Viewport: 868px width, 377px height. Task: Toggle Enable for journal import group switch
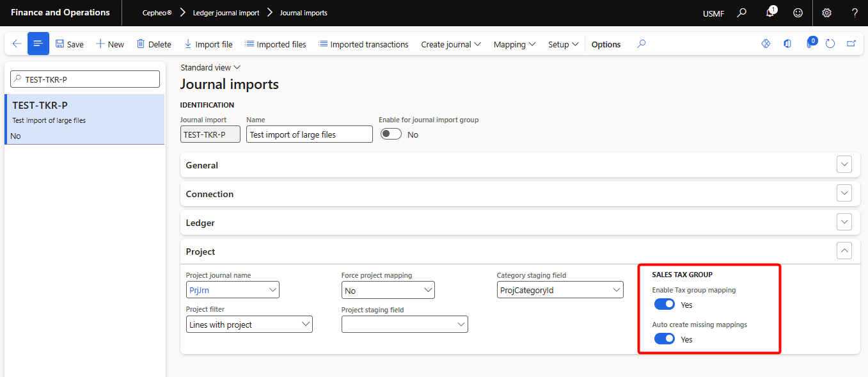[391, 134]
